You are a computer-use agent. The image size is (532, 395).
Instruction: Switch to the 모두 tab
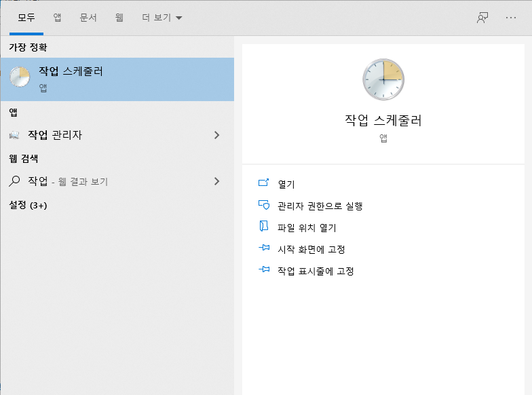click(x=26, y=18)
